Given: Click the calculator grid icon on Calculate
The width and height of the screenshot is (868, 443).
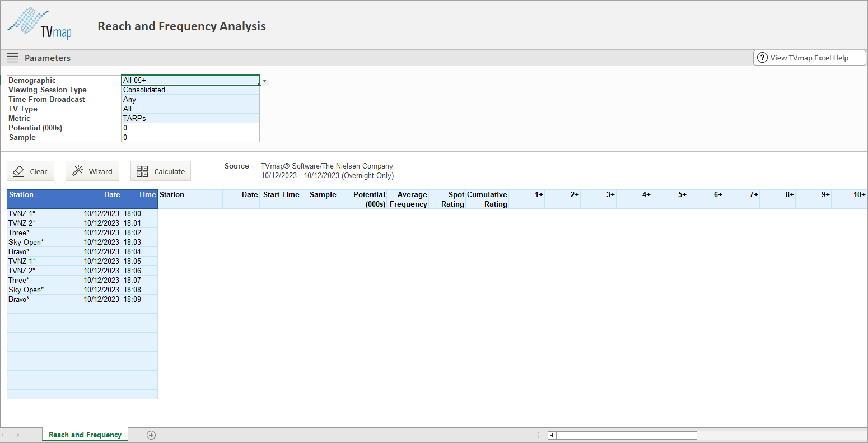Looking at the screenshot, I should click(142, 171).
